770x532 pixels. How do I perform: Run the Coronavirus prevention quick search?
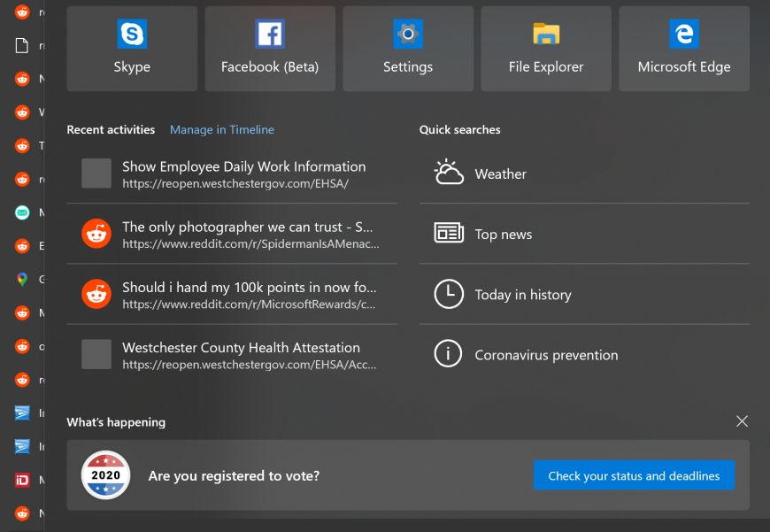[x=584, y=355]
